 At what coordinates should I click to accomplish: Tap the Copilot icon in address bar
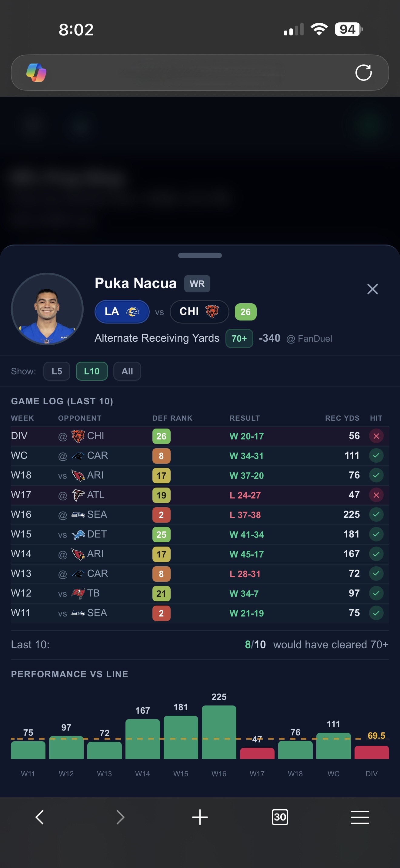click(x=36, y=72)
